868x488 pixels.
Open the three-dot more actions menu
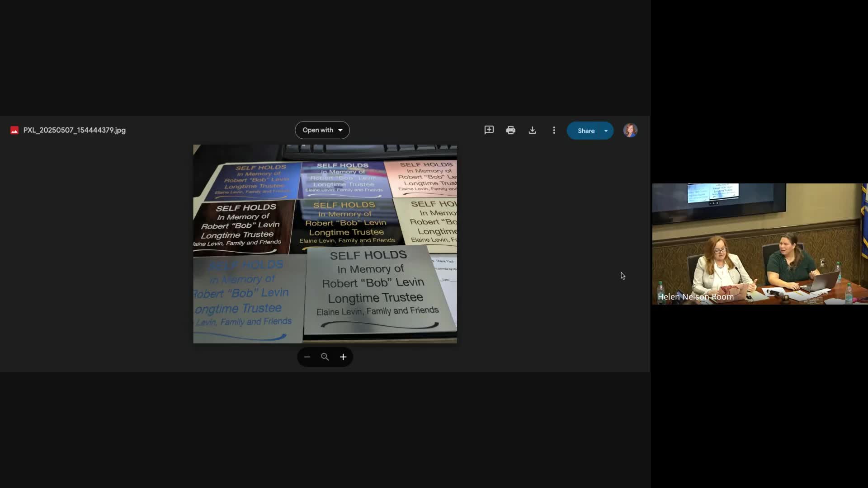(x=554, y=130)
